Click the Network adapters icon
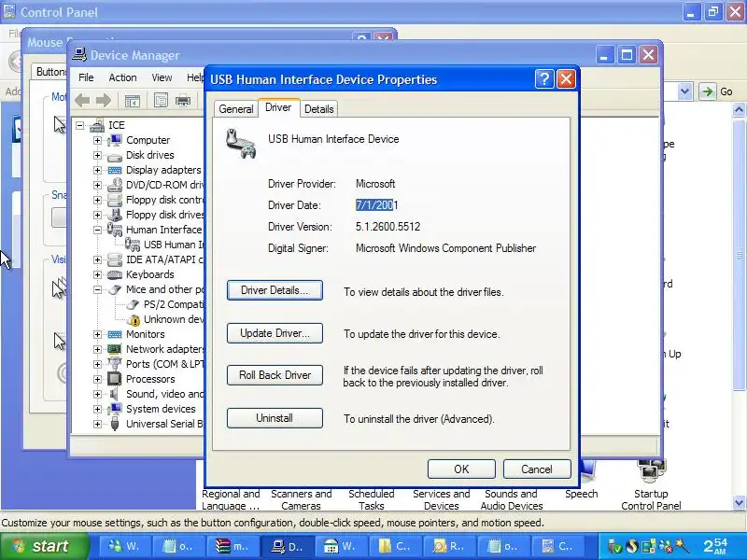This screenshot has height=560, width=747. pos(115,349)
